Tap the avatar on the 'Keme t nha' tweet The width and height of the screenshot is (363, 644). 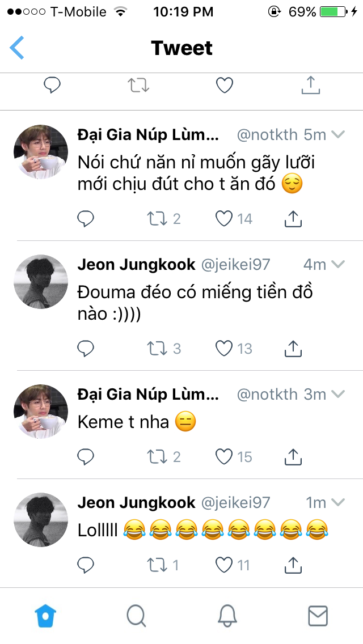click(x=40, y=412)
